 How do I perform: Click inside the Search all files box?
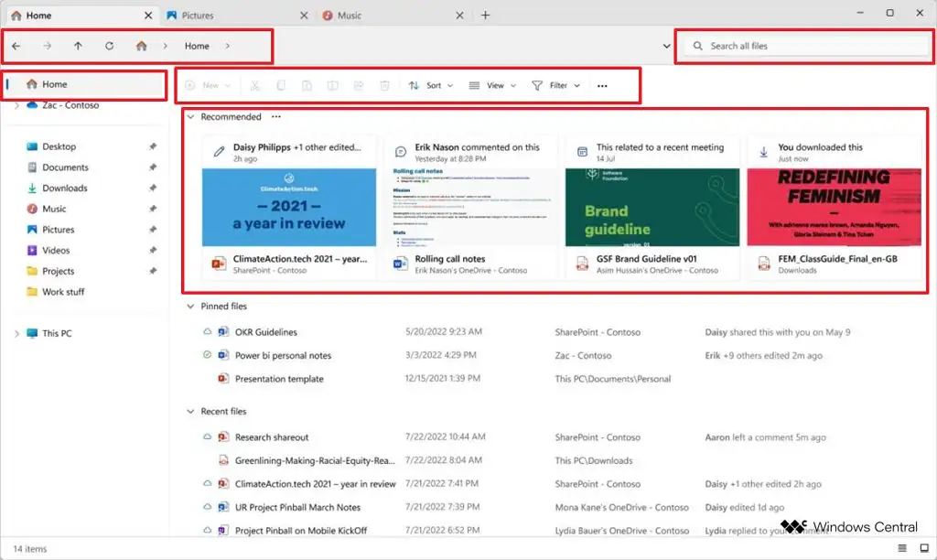pyautogui.click(x=805, y=45)
